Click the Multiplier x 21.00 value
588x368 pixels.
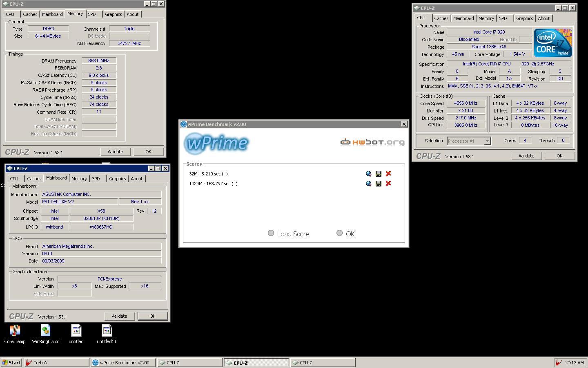[x=465, y=110]
